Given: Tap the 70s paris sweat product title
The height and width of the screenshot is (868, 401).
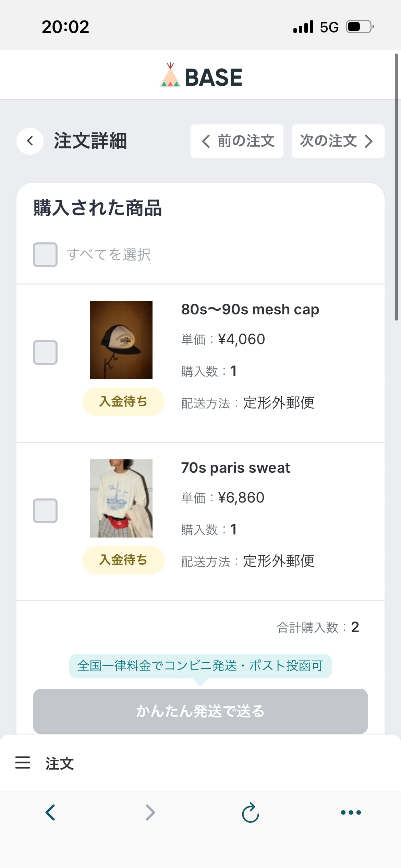Looking at the screenshot, I should point(235,468).
